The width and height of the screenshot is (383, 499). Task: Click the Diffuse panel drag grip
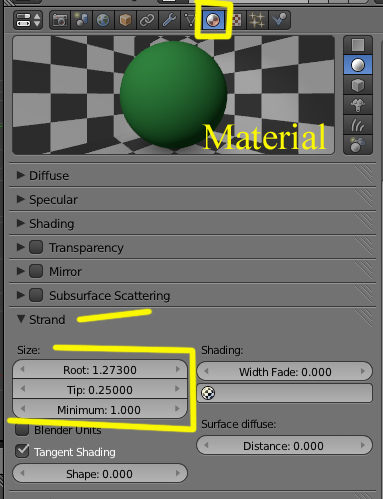coord(364,175)
